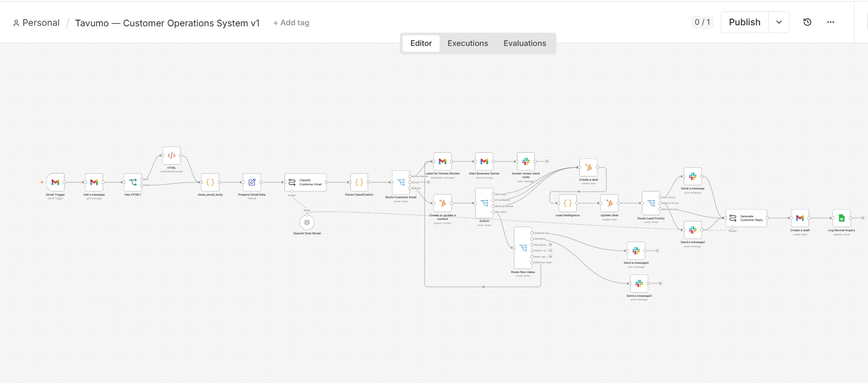Add node to Route Customer Email Ignore output
This screenshot has height=383, width=868.
(428, 182)
